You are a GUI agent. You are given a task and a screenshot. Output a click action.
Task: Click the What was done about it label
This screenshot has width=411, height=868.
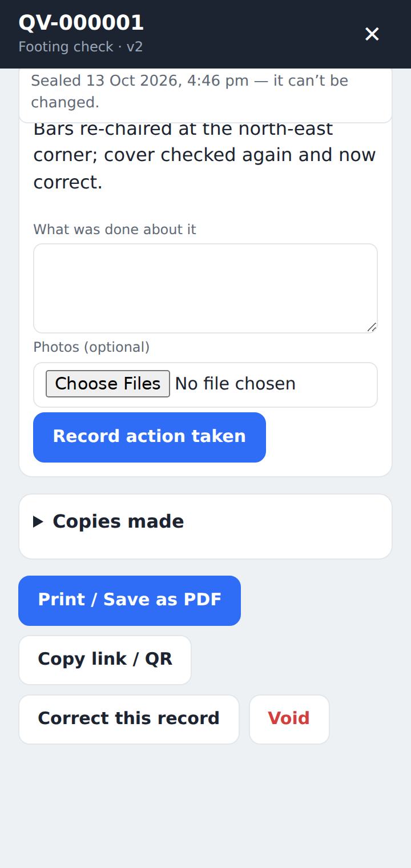pyautogui.click(x=115, y=230)
